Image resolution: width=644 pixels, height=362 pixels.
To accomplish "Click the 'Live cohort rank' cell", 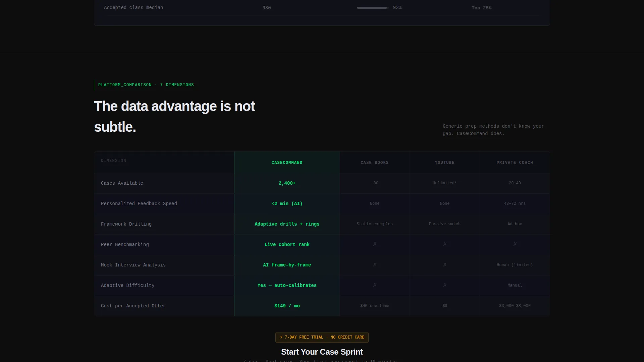I will 287,244.
